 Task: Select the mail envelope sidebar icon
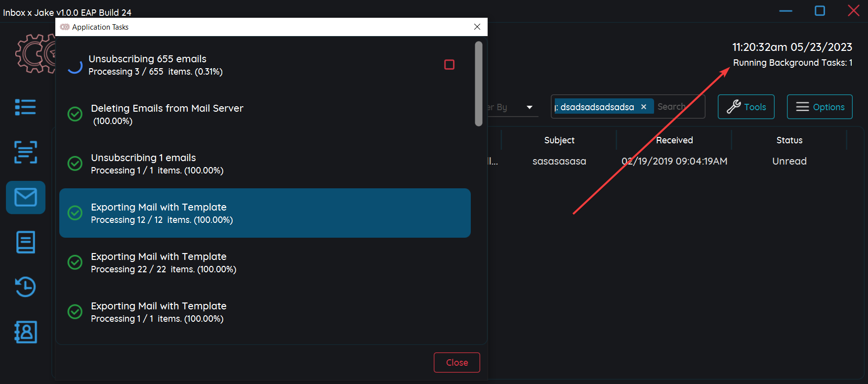[26, 198]
